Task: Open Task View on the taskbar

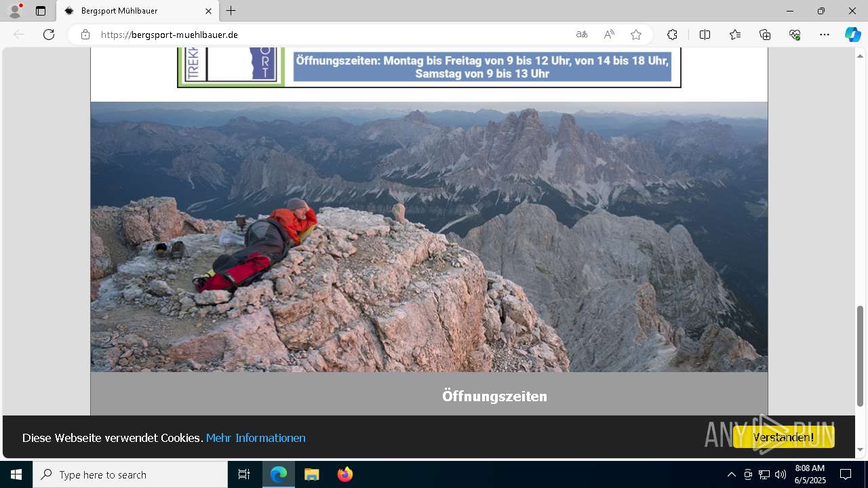Action: click(244, 474)
